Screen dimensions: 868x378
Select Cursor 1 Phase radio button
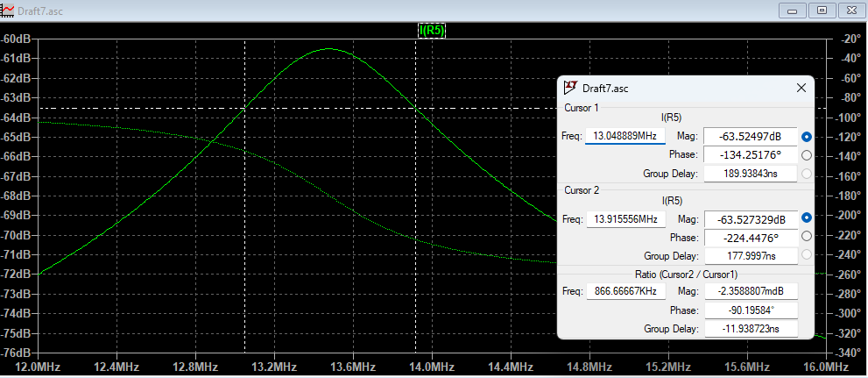coord(807,154)
